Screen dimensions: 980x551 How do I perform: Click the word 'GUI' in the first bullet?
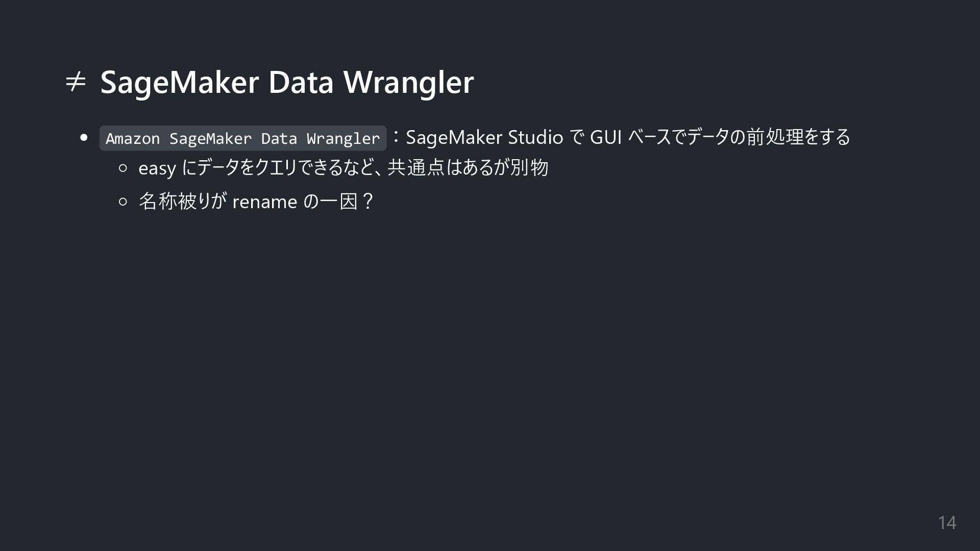point(605,137)
